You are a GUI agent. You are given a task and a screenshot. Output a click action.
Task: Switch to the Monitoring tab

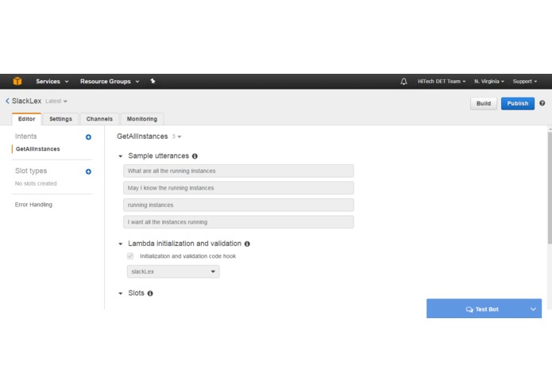142,119
